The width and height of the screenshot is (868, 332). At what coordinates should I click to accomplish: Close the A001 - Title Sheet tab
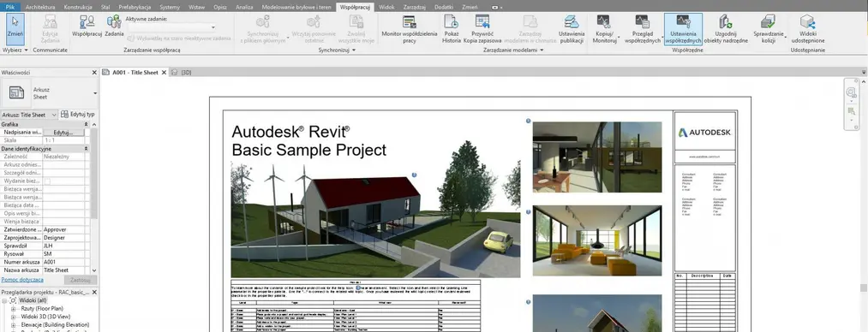pyautogui.click(x=164, y=73)
